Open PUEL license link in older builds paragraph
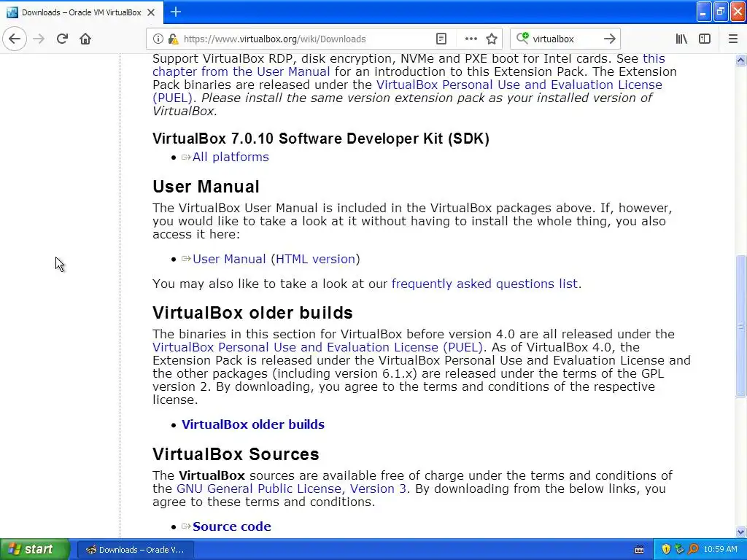 [318, 347]
